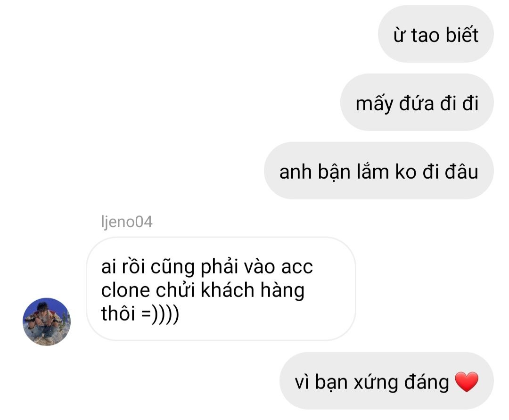Tap the "vì bạn xứng đáng" message bubble

pos(386,381)
